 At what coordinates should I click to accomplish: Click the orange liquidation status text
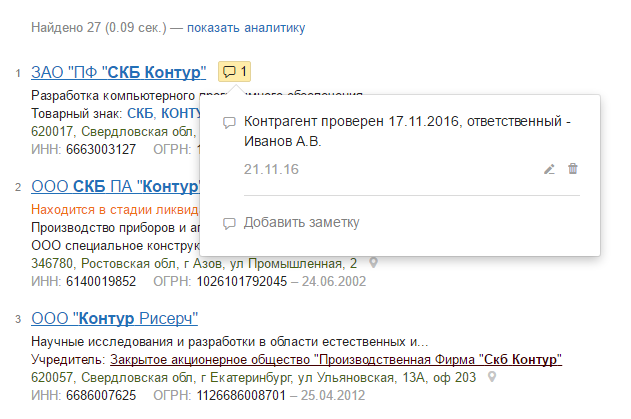[x=115, y=210]
